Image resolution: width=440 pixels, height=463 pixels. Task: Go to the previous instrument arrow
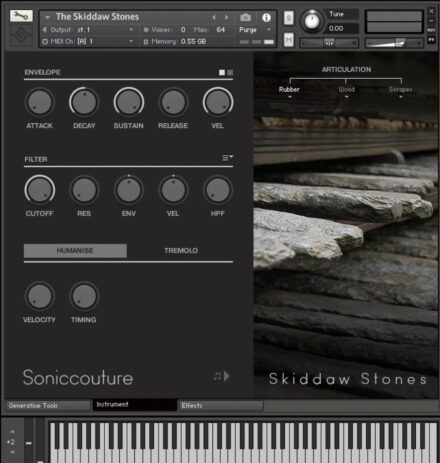(214, 17)
